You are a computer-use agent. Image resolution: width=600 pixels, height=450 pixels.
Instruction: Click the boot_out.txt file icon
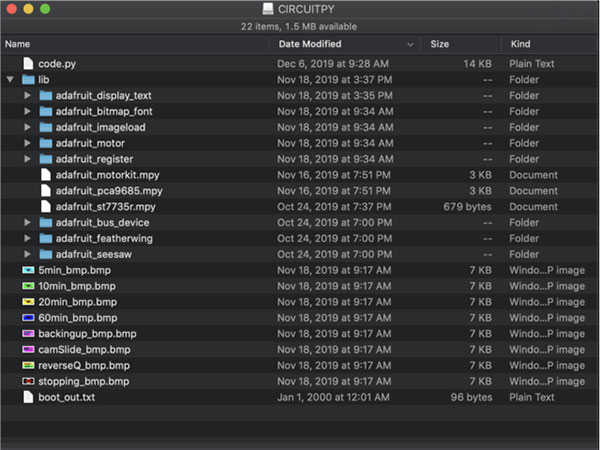pyautogui.click(x=28, y=398)
